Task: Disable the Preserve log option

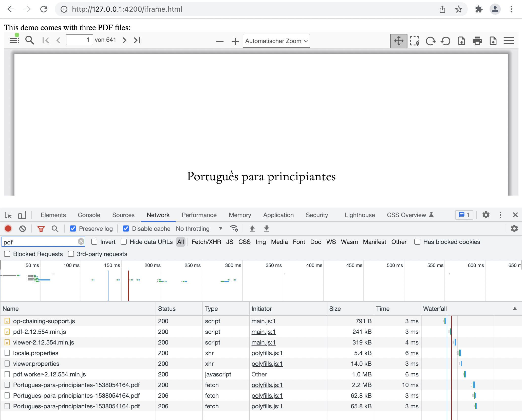Action: point(73,228)
